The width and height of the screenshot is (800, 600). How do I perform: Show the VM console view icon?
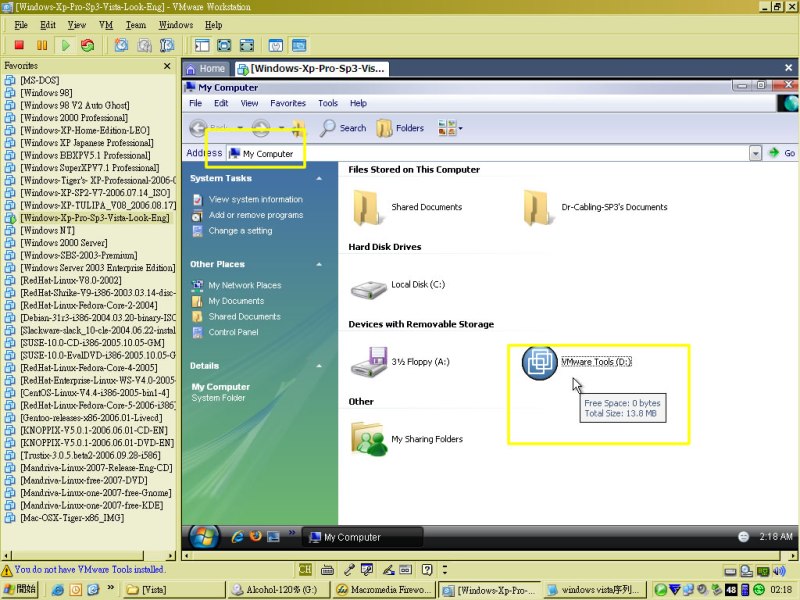point(299,45)
